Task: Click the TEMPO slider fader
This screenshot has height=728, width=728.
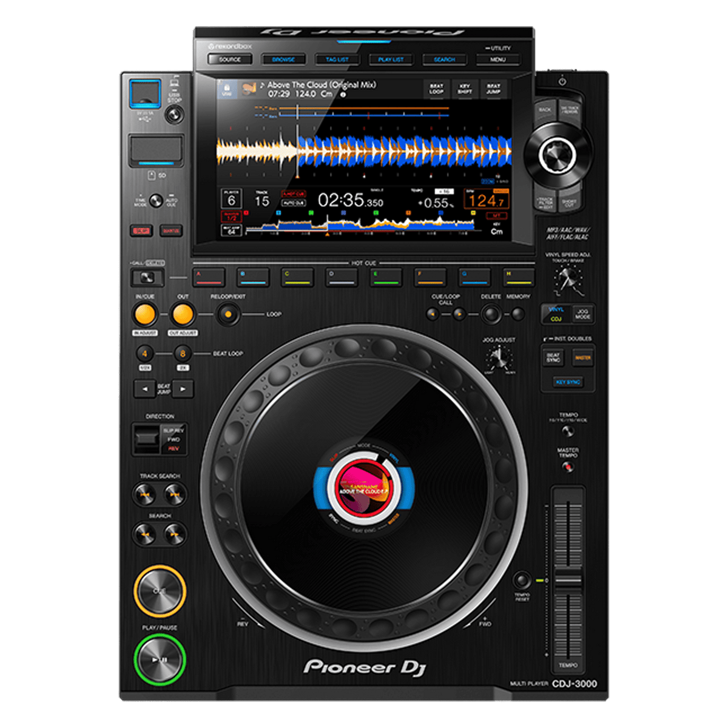Action: (x=568, y=579)
